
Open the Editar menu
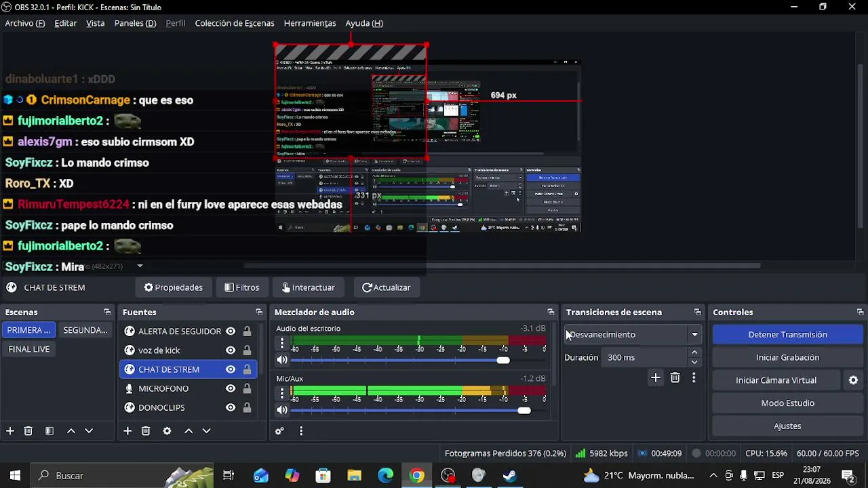66,23
